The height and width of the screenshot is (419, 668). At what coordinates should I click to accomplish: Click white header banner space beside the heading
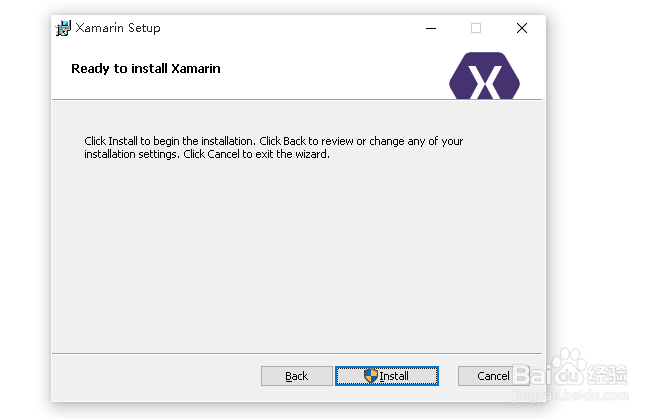pyautogui.click(x=330, y=69)
